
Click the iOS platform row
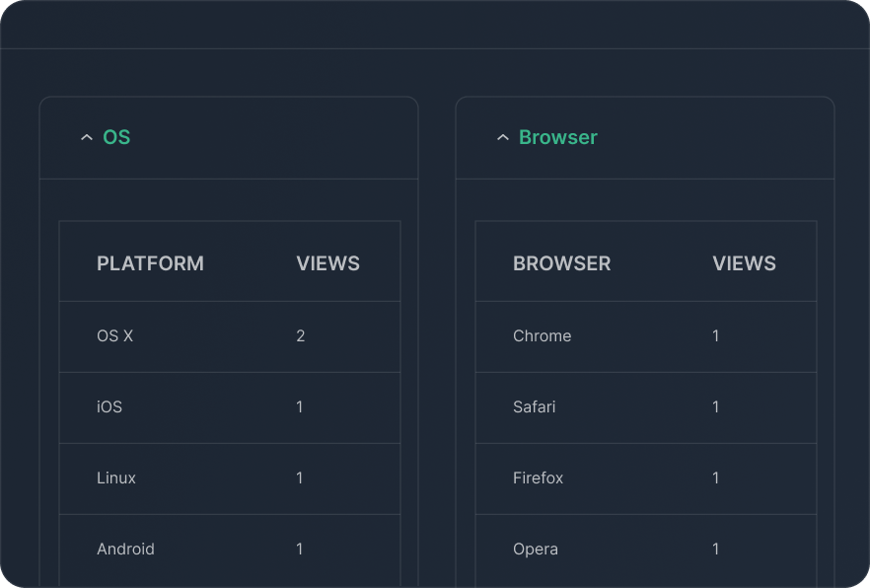(x=230, y=407)
